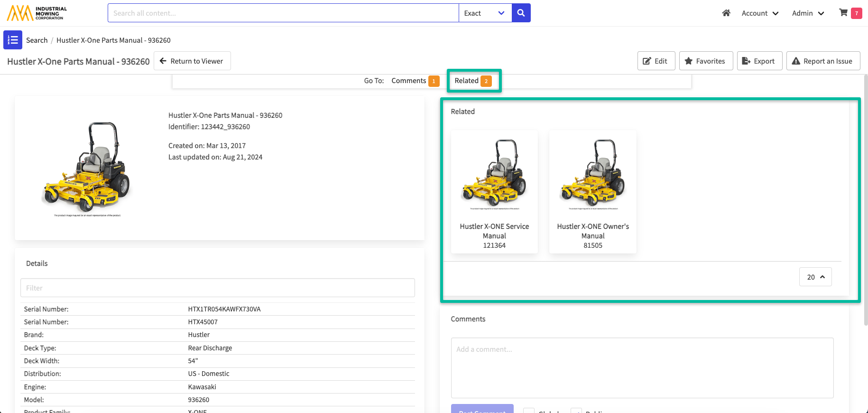Expand the Account menu
This screenshot has width=868, height=413.
point(760,13)
